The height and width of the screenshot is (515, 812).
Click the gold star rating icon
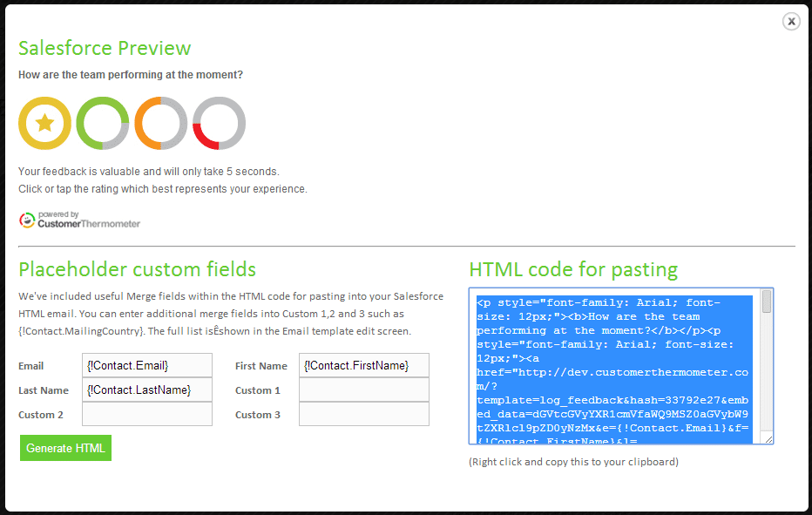(x=44, y=124)
